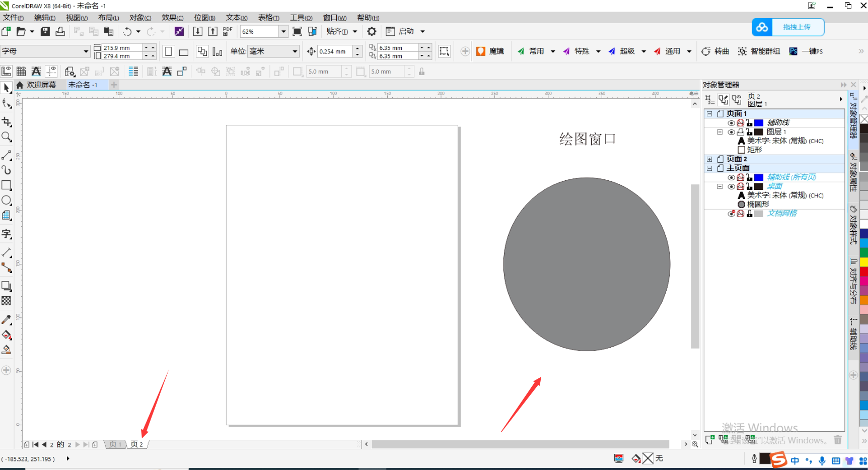Click the 智能群组 button

click(x=759, y=51)
